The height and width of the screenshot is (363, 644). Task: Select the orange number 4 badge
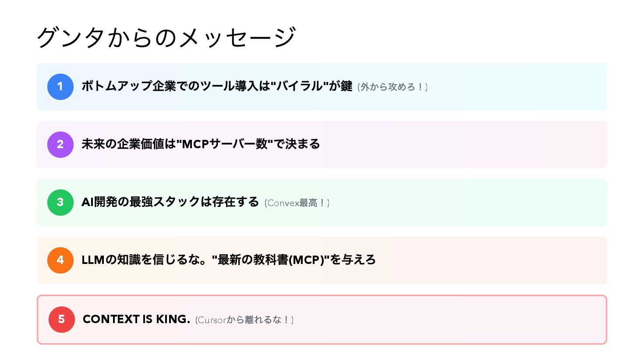click(60, 260)
